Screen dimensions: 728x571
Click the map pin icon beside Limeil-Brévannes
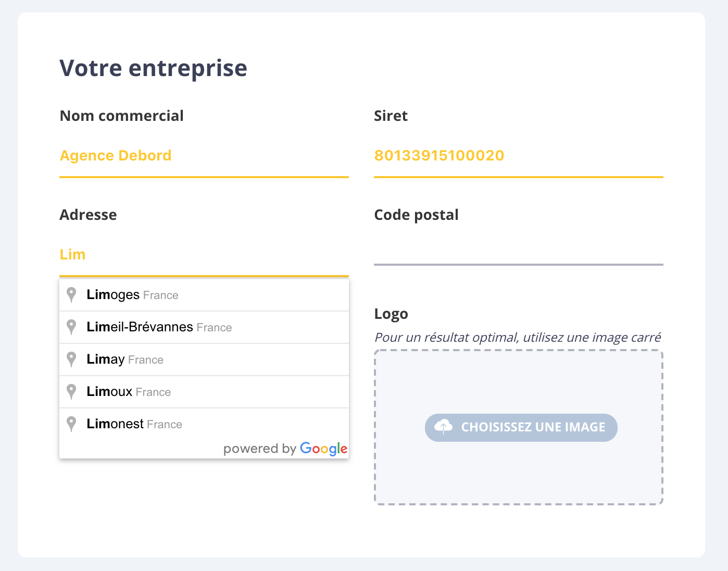(71, 327)
